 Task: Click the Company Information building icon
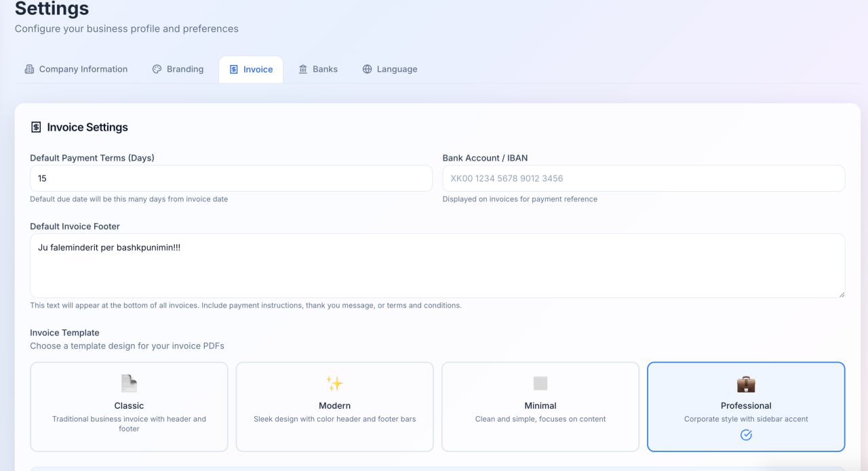tap(30, 68)
